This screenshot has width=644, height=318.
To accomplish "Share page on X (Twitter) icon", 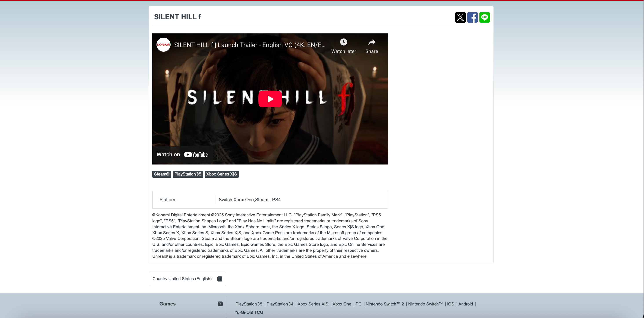I will (x=460, y=17).
